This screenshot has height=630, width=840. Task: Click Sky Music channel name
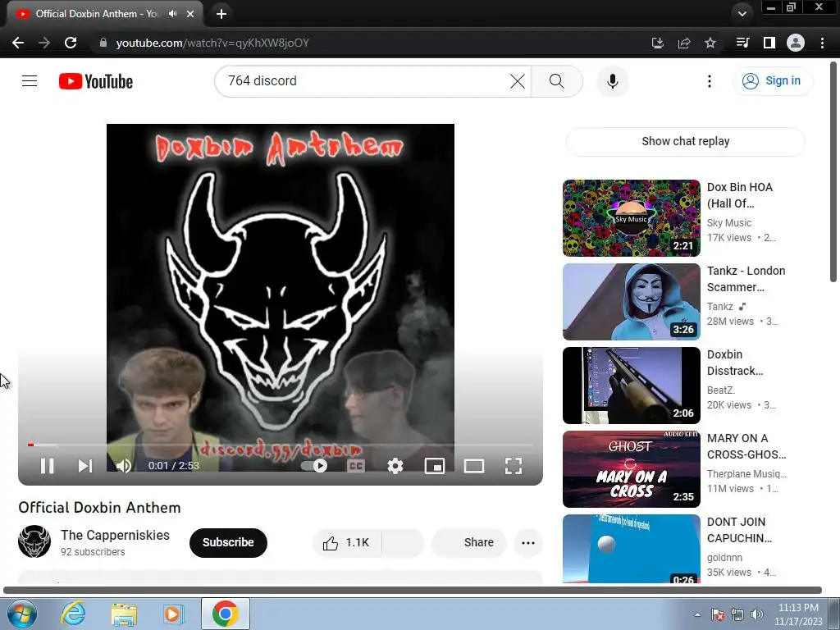(x=729, y=223)
